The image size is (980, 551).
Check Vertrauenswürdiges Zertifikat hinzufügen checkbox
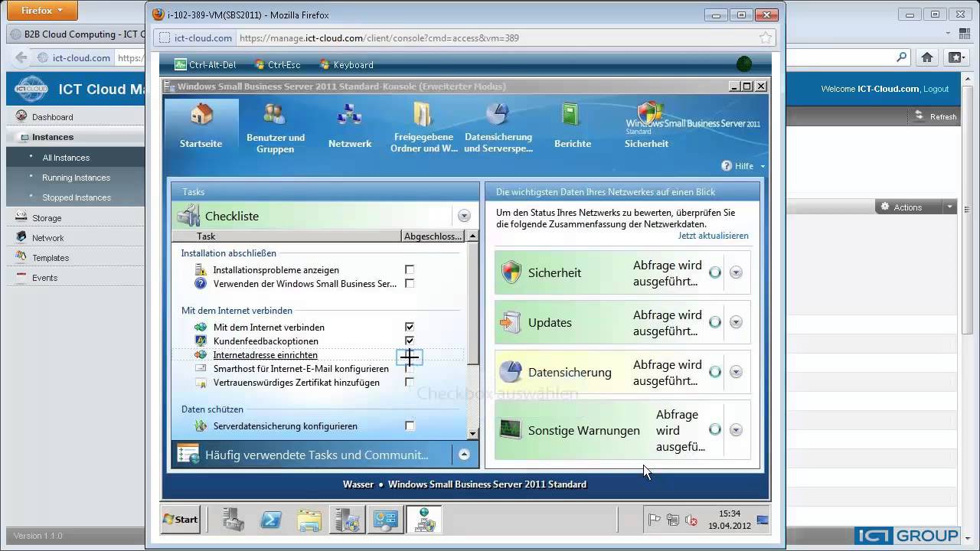click(410, 382)
